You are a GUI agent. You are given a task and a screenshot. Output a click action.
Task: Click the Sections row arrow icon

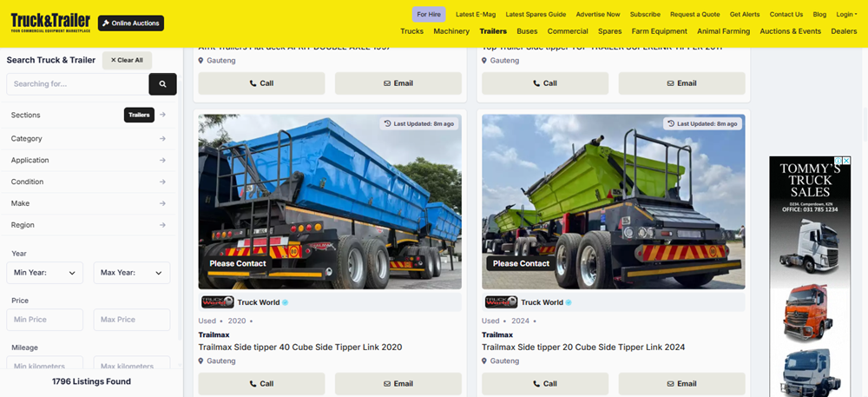(x=162, y=115)
